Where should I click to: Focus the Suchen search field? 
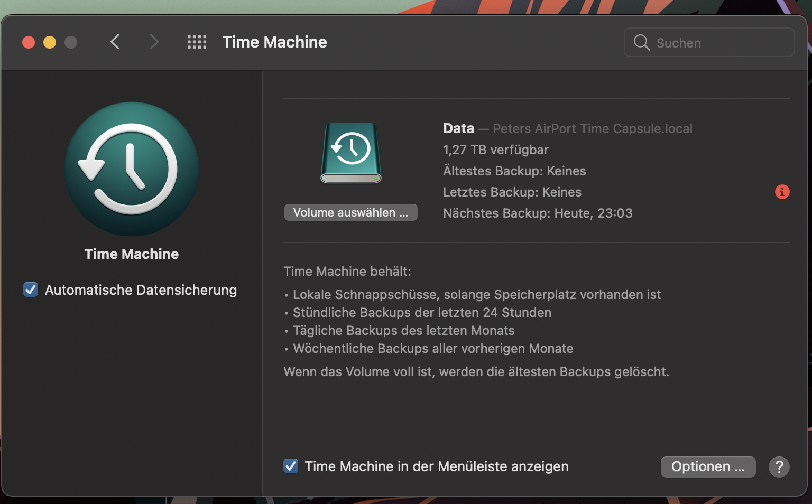pyautogui.click(x=709, y=42)
